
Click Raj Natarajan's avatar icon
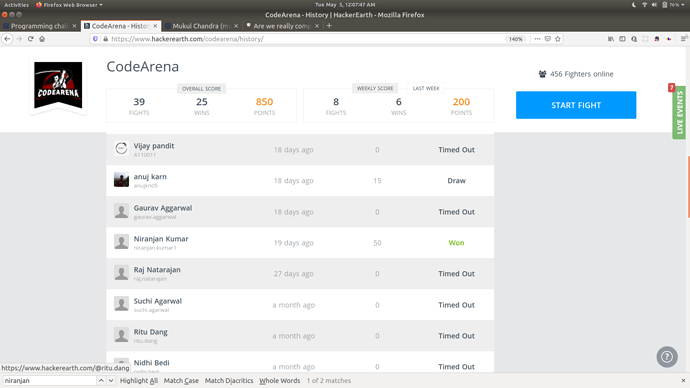121,273
